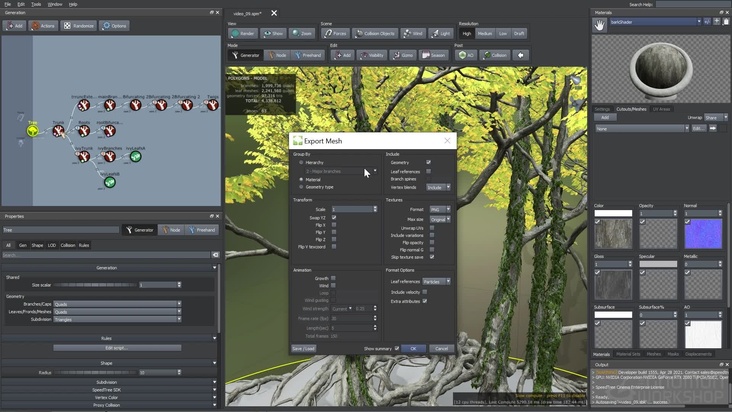Click the Render view button
732x412 pixels.
[x=243, y=34]
